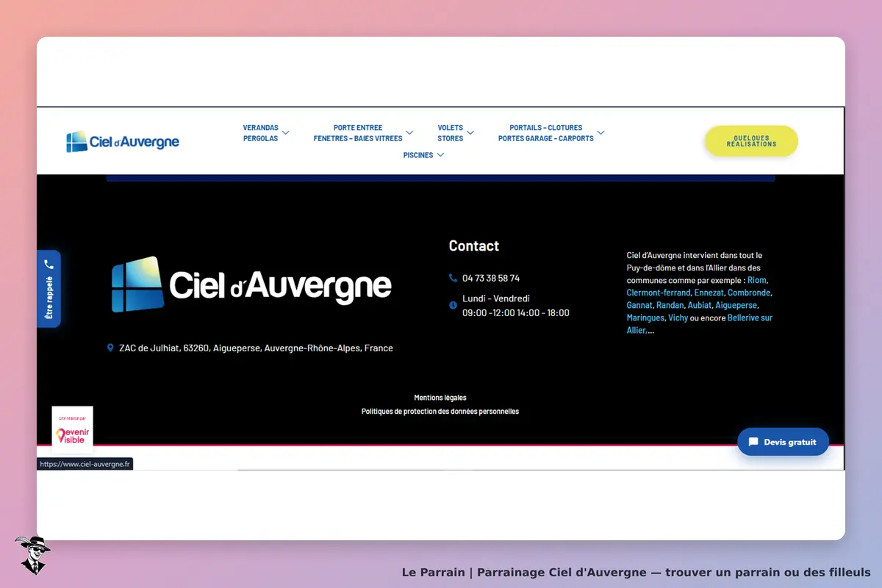Expand the Porte Entree Fenetres chevron

pyautogui.click(x=409, y=133)
